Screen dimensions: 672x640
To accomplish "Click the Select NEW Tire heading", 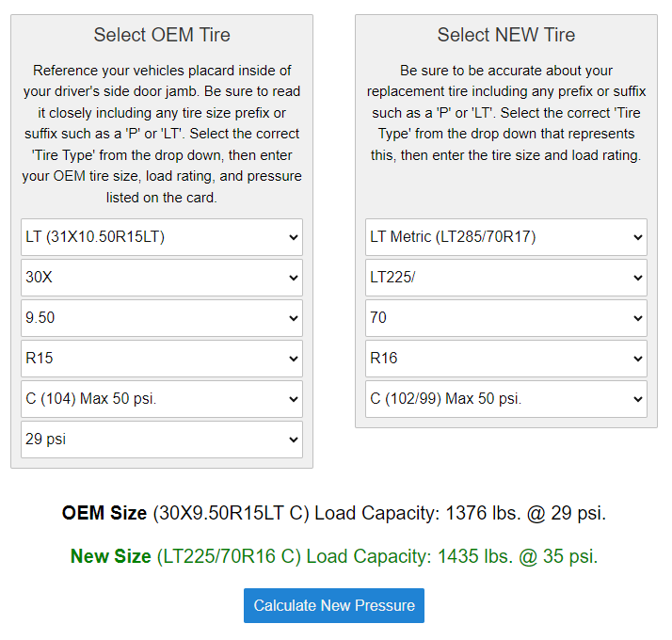I will coord(506,35).
